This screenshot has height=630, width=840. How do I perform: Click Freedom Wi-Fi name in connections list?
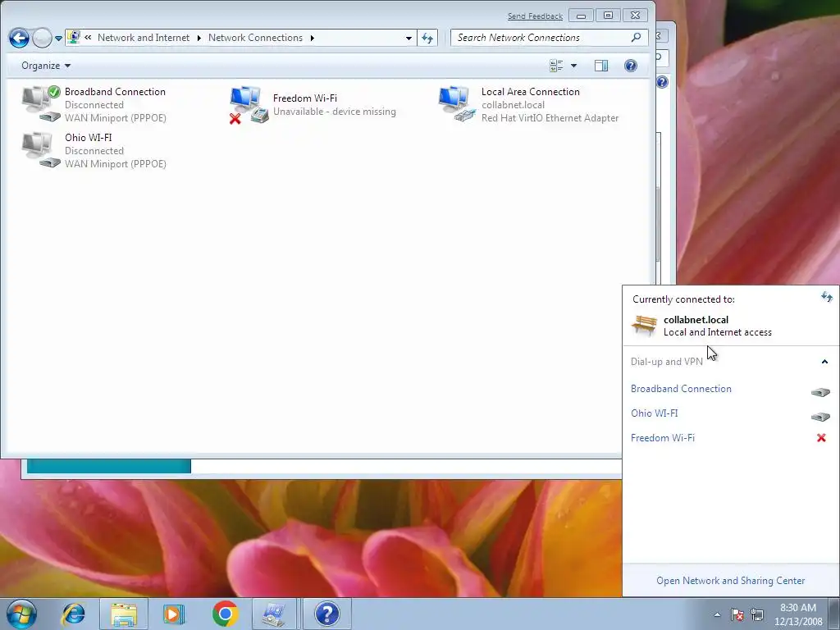point(305,98)
